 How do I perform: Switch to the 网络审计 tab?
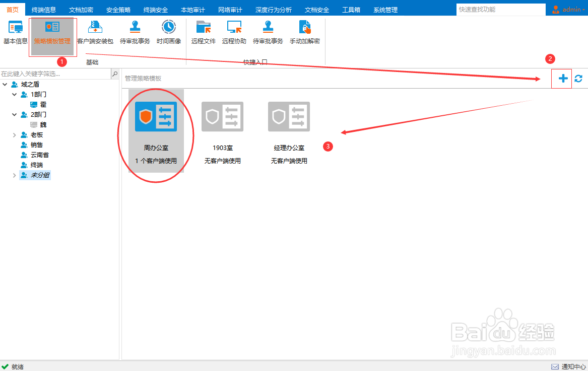(x=230, y=10)
